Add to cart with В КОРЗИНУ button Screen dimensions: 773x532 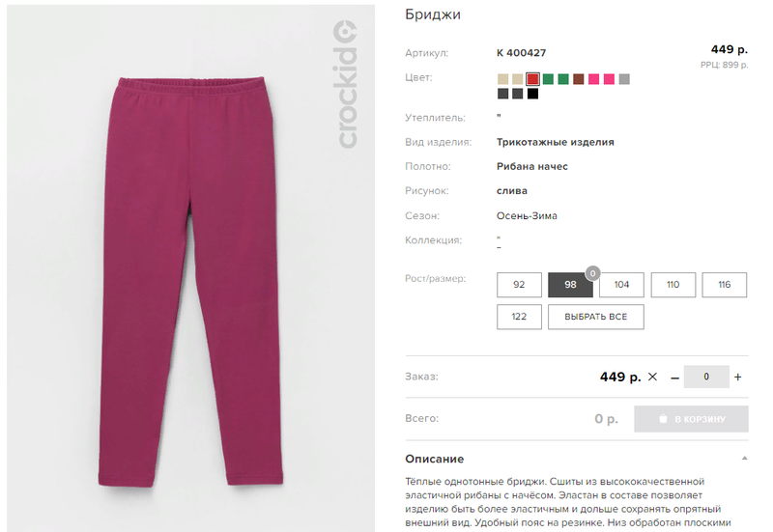click(691, 419)
